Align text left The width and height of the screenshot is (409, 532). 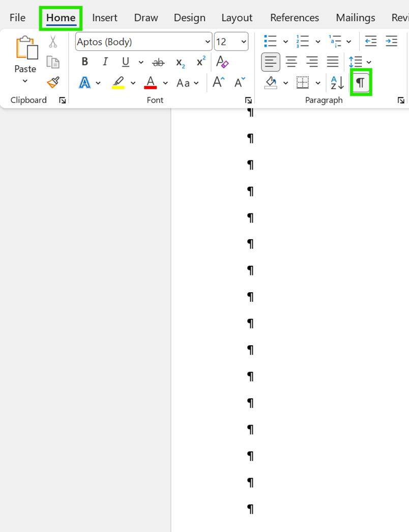pyautogui.click(x=271, y=62)
